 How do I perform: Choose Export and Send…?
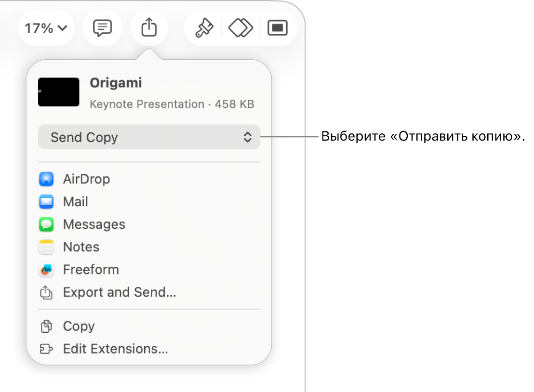tap(149, 292)
